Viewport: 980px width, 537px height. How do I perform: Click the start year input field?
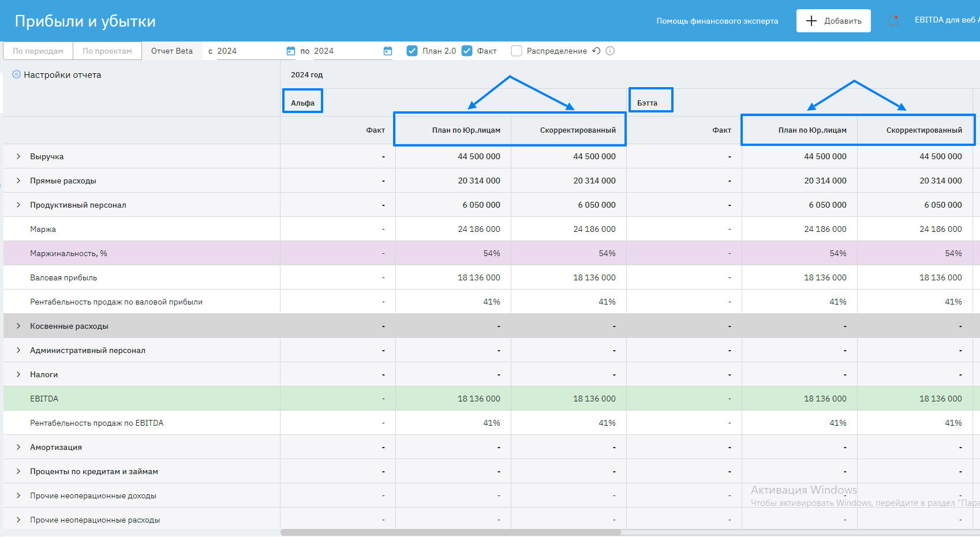(x=248, y=51)
